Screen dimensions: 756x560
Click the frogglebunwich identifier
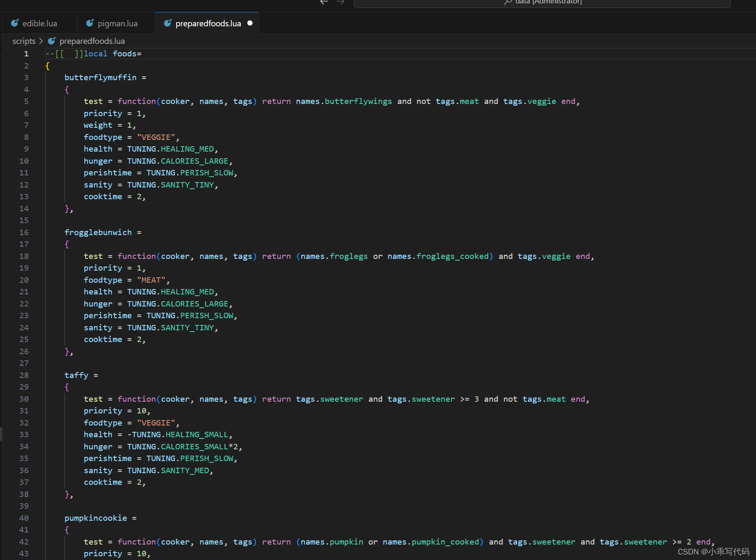point(98,233)
